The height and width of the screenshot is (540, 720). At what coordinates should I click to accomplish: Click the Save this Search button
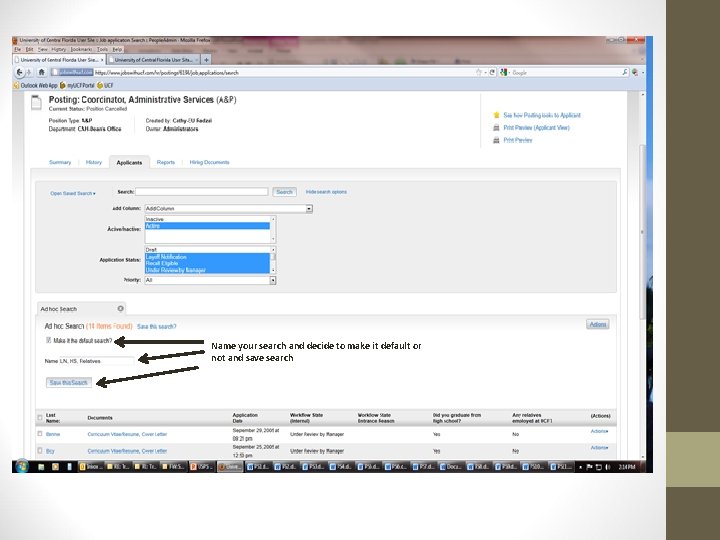68,382
